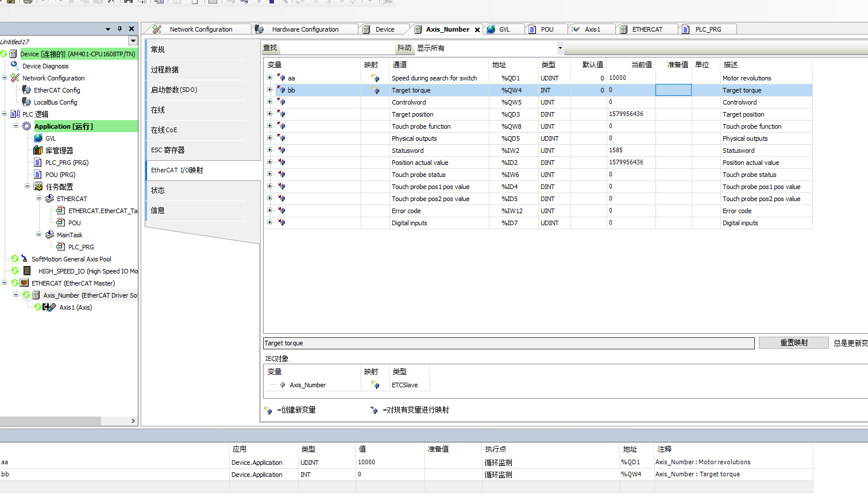
Task: Collapse the ETHERCAT Master tree node
Action: click(5, 283)
